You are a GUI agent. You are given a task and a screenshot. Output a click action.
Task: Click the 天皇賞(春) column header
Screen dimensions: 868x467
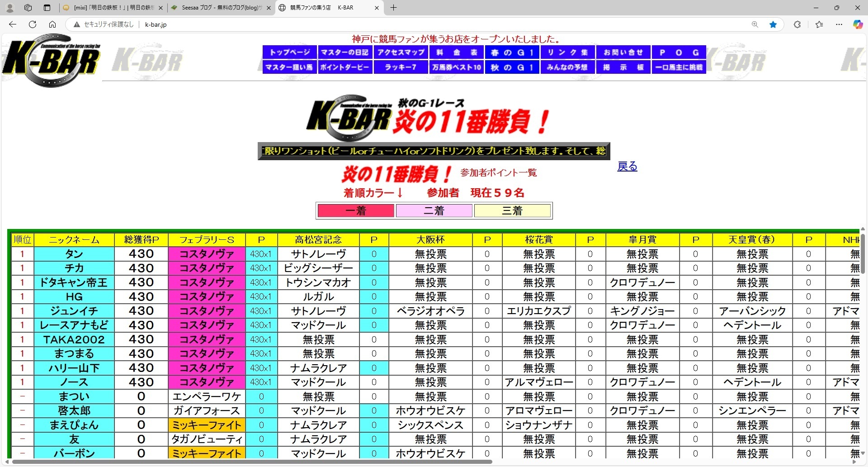coord(752,240)
